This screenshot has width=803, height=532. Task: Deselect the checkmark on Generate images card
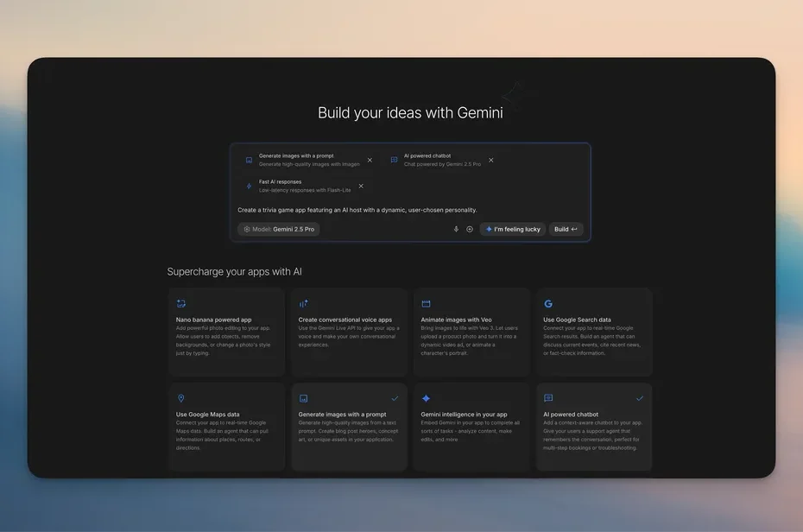pyautogui.click(x=394, y=397)
